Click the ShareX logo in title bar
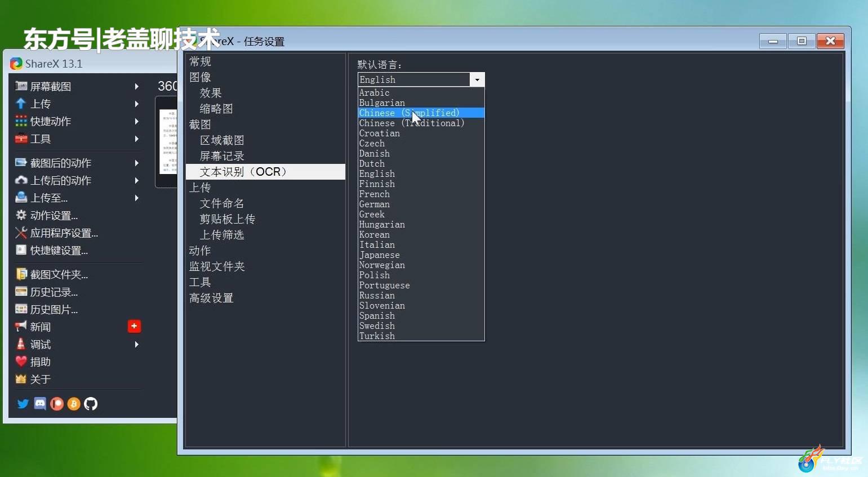 (16, 64)
